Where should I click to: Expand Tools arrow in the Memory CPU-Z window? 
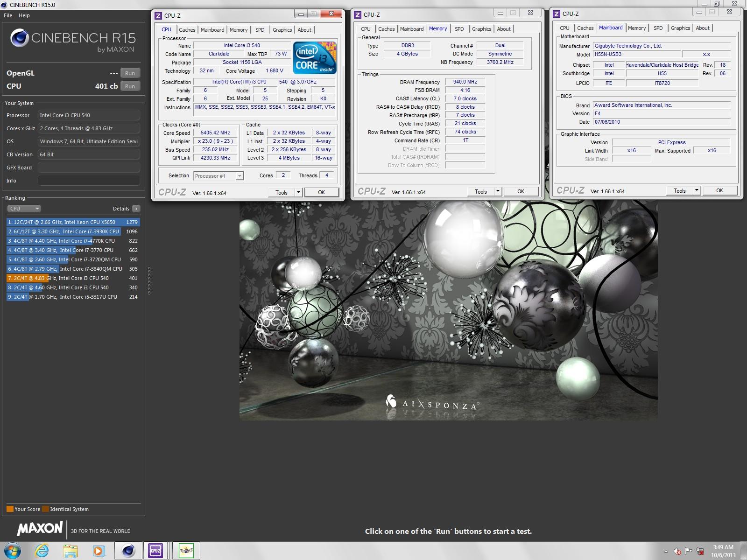[498, 191]
